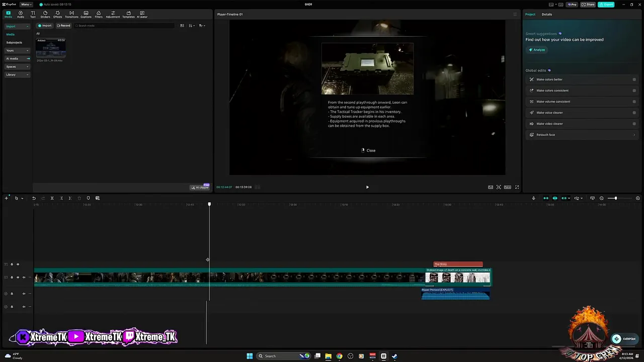The width and height of the screenshot is (644, 362).
Task: Click the Delete left trim tool
Action: pyautogui.click(x=61, y=198)
